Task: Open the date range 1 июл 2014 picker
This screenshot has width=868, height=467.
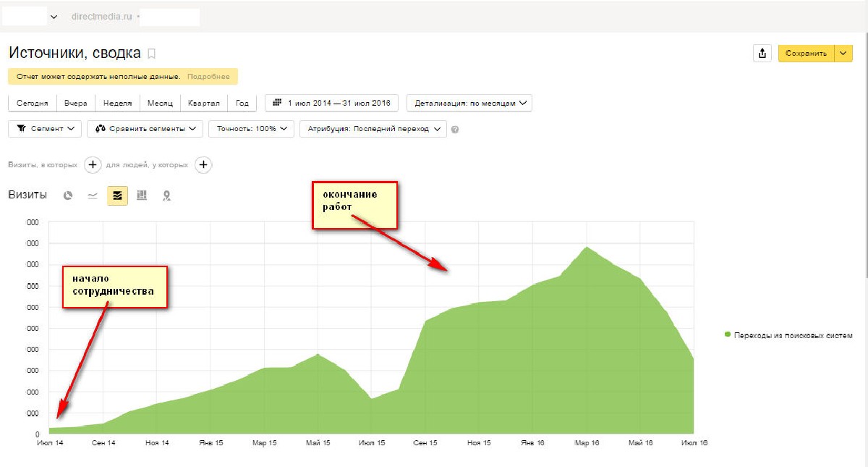Action: [332, 103]
